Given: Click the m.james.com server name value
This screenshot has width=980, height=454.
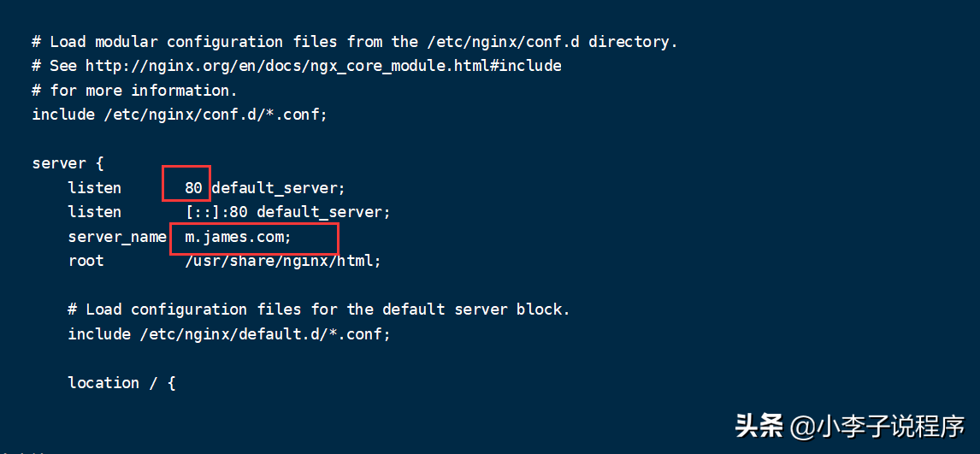Looking at the screenshot, I should pyautogui.click(x=238, y=237).
